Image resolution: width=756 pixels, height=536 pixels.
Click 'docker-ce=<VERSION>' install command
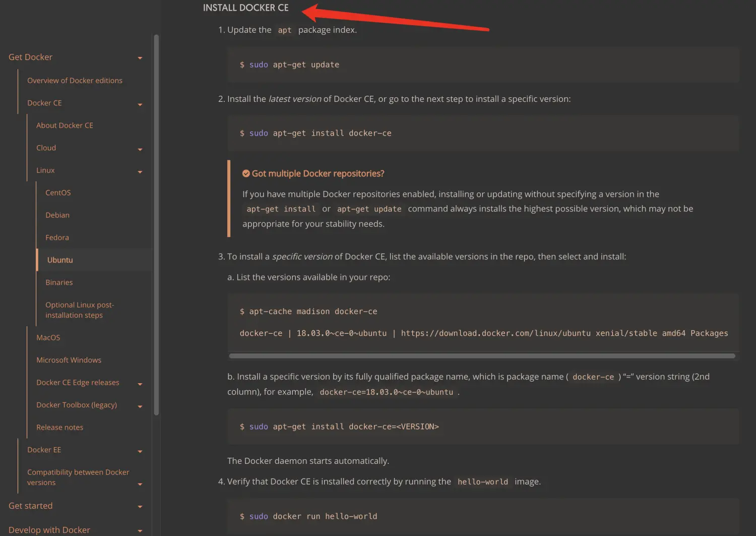[344, 427]
